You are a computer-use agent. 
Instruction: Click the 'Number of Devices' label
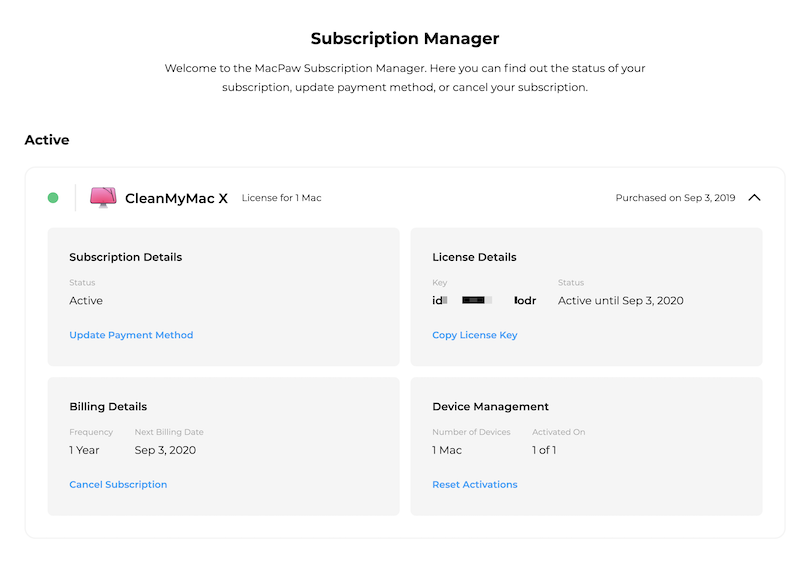point(471,432)
